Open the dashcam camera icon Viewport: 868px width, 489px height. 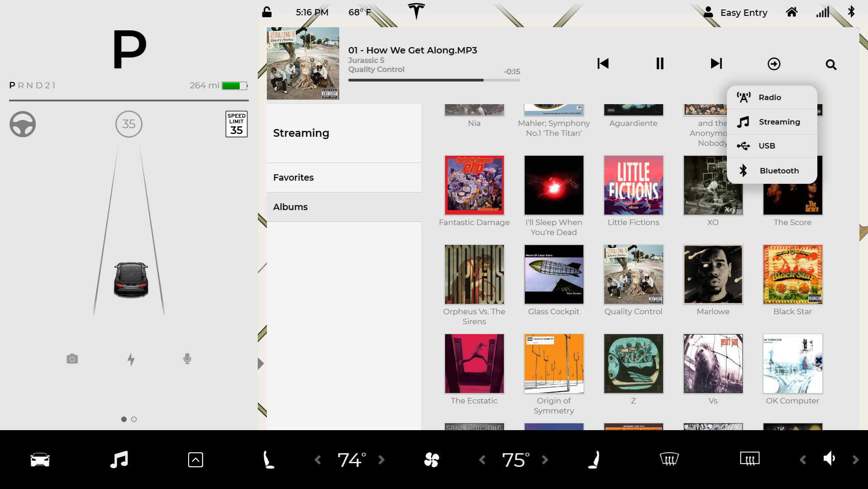point(72,359)
